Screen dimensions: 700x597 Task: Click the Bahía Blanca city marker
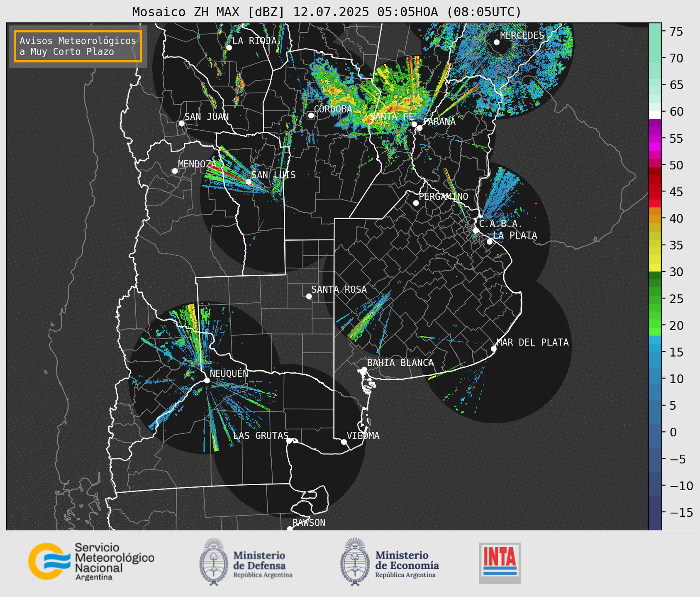(364, 369)
